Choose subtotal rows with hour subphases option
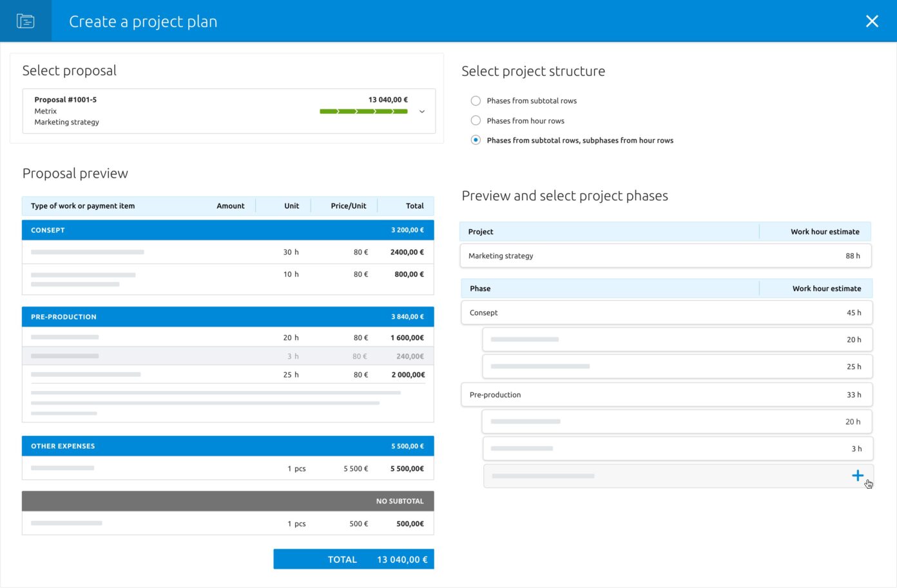Screen dimensions: 897x588 [476, 140]
